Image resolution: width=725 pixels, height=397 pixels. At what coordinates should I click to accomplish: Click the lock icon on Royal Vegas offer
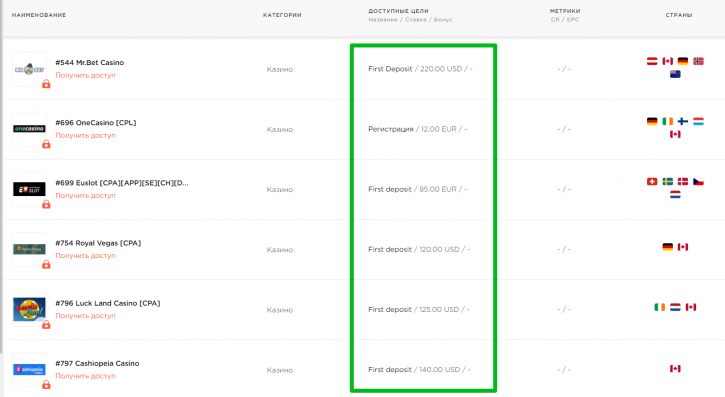(46, 264)
